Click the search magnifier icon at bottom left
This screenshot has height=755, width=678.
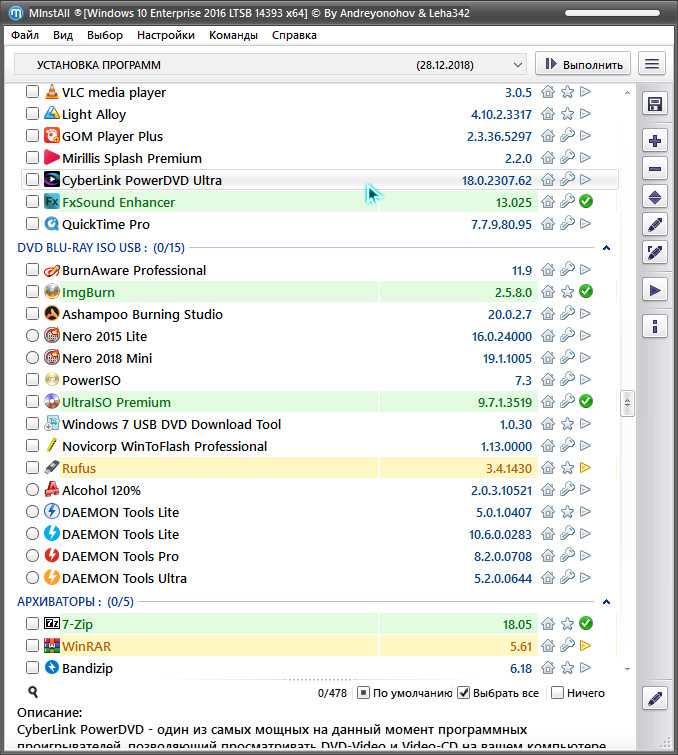click(x=33, y=692)
